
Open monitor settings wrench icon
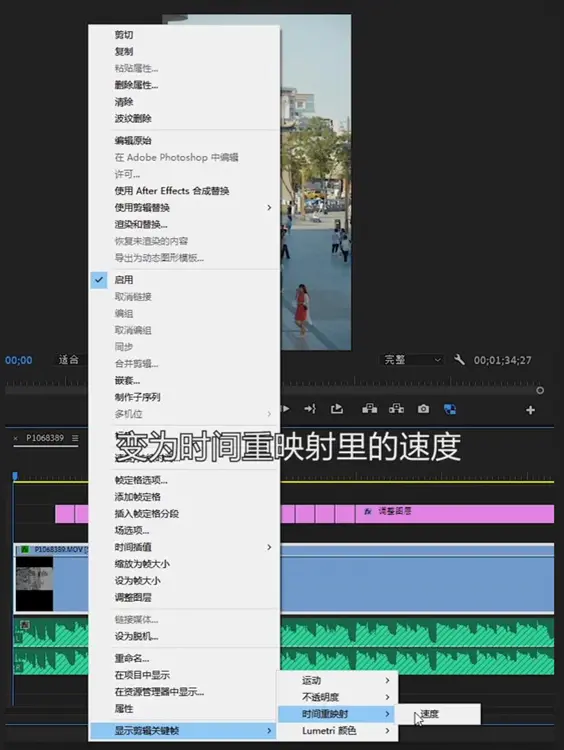[459, 359]
